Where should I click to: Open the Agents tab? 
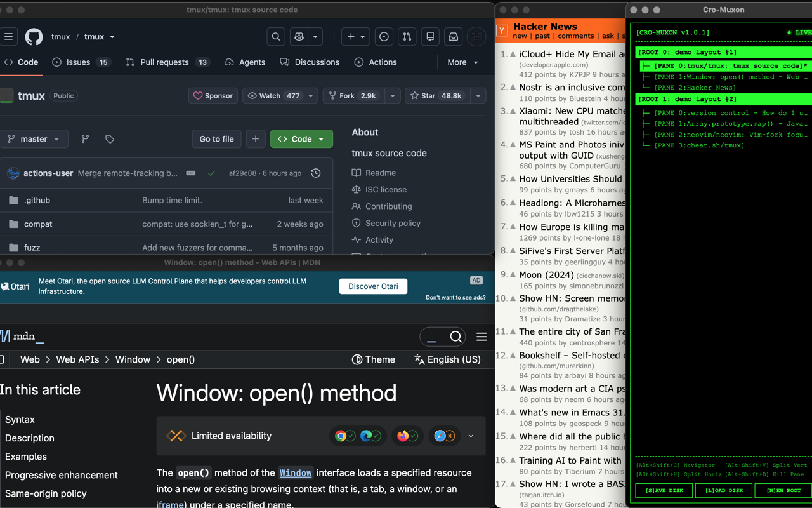246,62
